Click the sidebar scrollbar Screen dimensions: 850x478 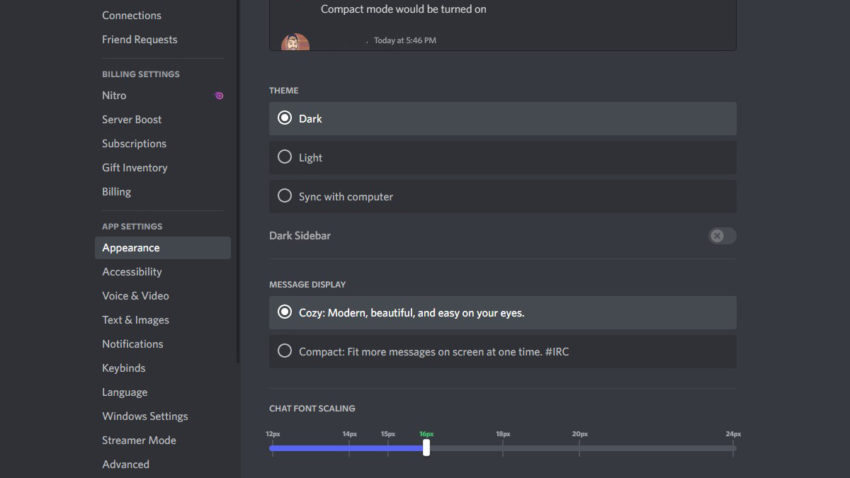click(x=238, y=182)
